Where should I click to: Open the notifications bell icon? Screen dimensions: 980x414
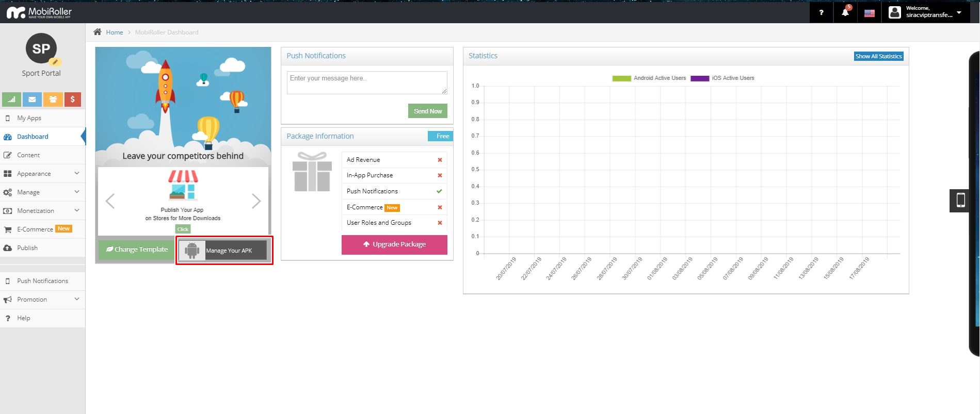pos(845,12)
